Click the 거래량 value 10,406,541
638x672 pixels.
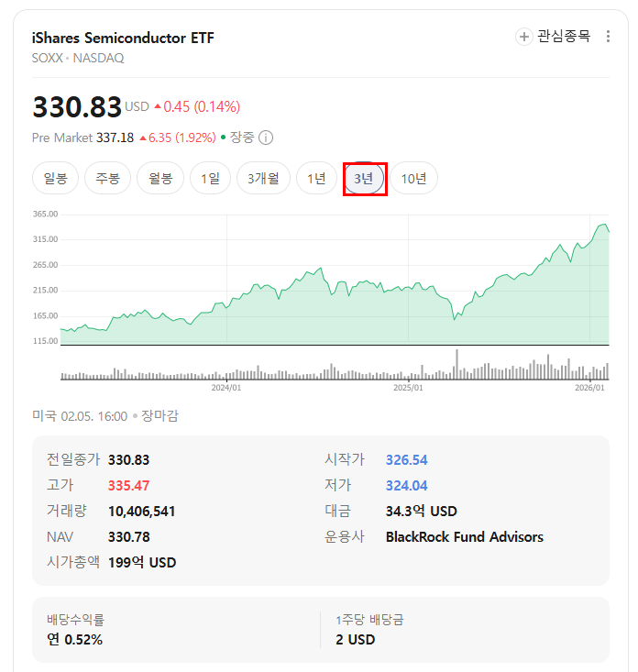click(141, 512)
